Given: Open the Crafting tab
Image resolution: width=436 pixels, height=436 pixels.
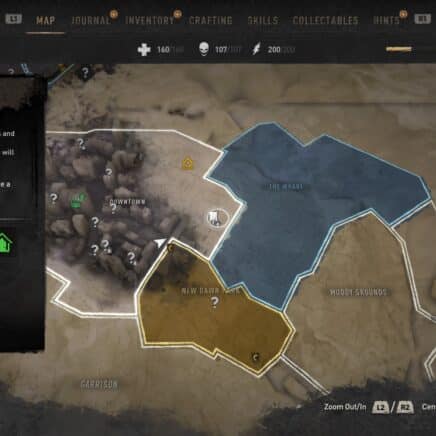Looking at the screenshot, I should [x=211, y=20].
